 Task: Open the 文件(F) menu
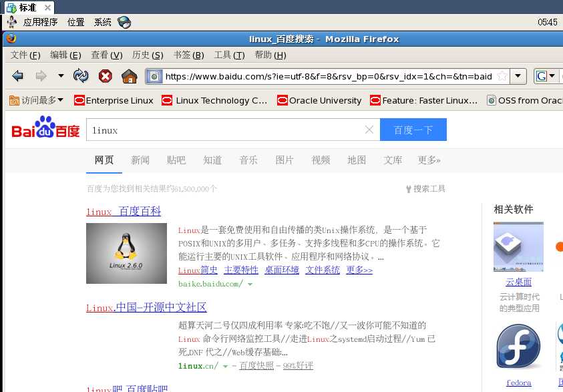click(25, 55)
